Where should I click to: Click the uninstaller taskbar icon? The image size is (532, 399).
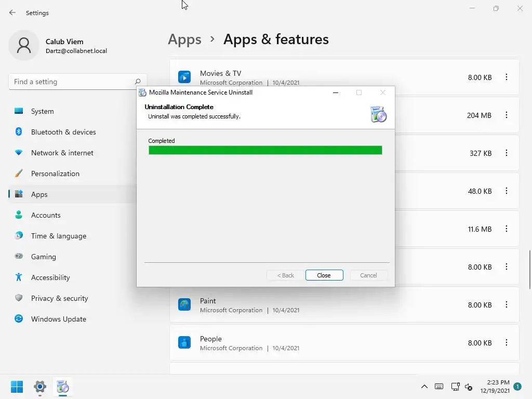[x=63, y=387]
